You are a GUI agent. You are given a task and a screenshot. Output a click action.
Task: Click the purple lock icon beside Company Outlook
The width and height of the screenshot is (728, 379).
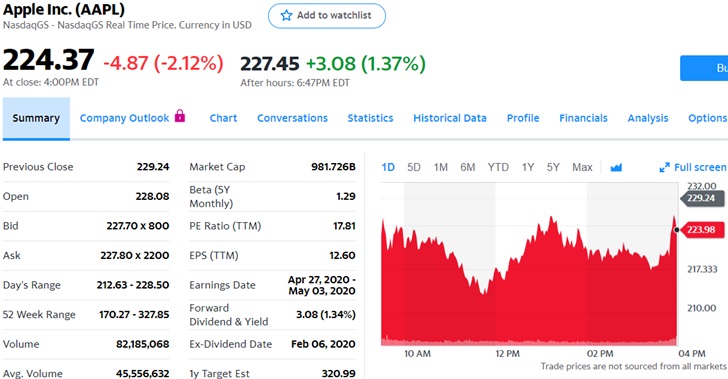pyautogui.click(x=180, y=116)
